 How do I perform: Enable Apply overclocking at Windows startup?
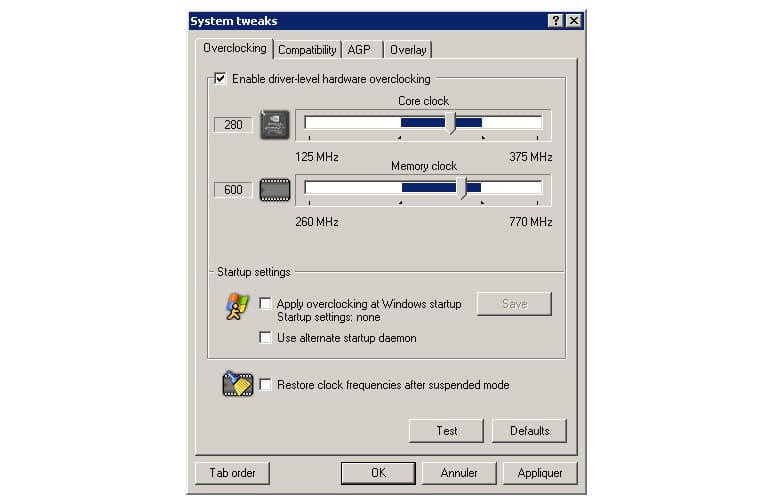[266, 303]
